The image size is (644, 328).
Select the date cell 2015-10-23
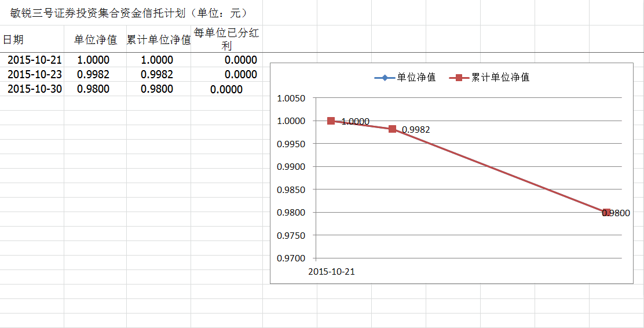(34, 74)
